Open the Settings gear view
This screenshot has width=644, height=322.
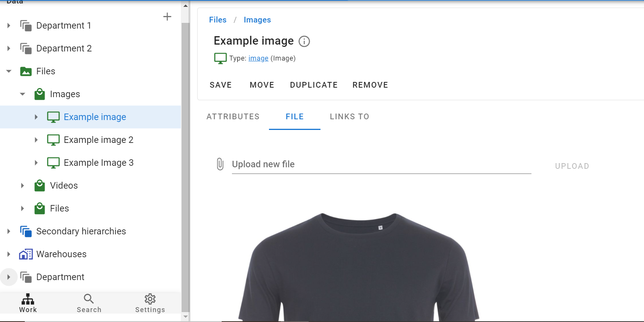tap(150, 303)
